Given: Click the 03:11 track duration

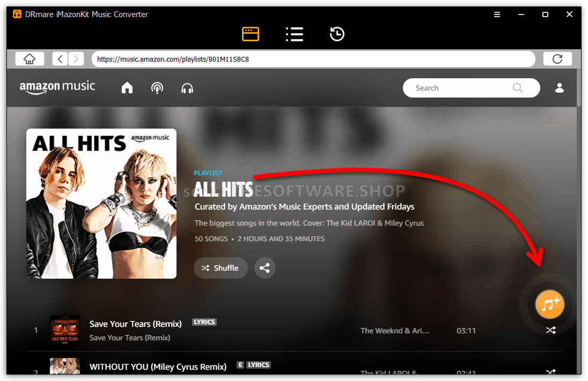Looking at the screenshot, I should click(x=466, y=331).
